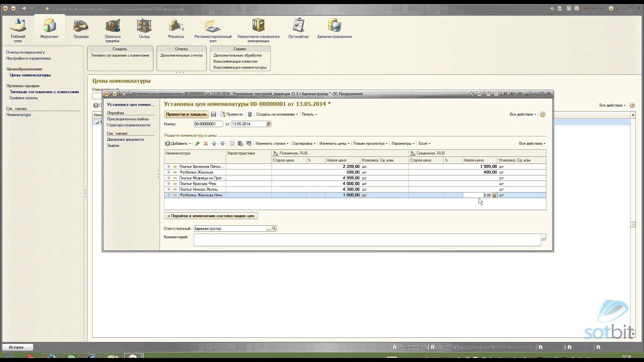Click the help question mark icon
This screenshot has width=644, height=362.
pyautogui.click(x=542, y=115)
